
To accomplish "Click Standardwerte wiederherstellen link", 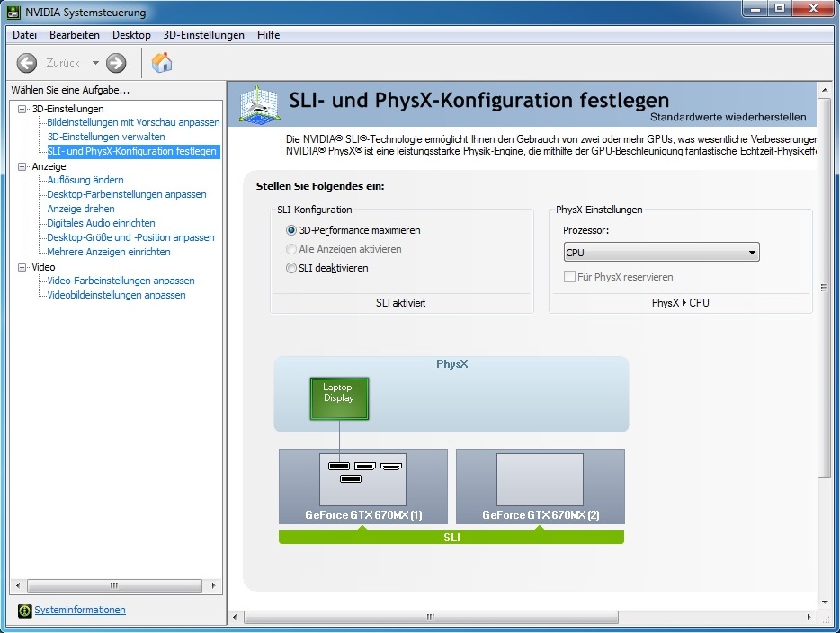I will tap(728, 117).
